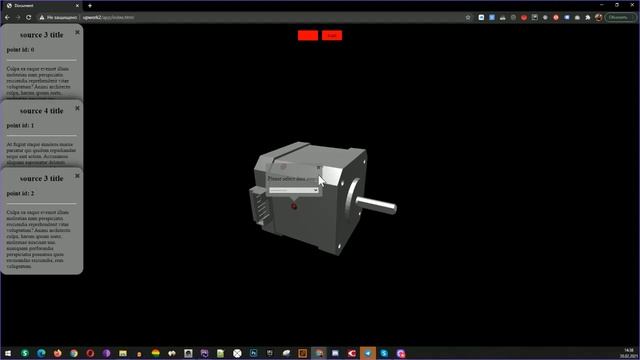Click the 3D motor model's shaft

click(376, 204)
